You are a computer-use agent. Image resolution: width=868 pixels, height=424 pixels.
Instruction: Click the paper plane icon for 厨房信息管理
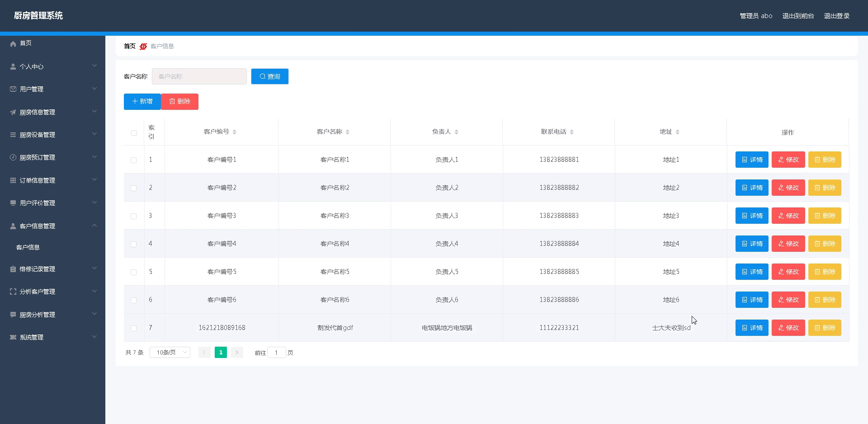click(13, 112)
